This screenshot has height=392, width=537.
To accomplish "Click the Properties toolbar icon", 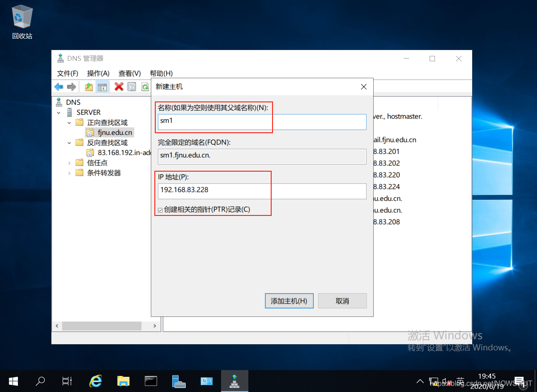I will click(132, 87).
